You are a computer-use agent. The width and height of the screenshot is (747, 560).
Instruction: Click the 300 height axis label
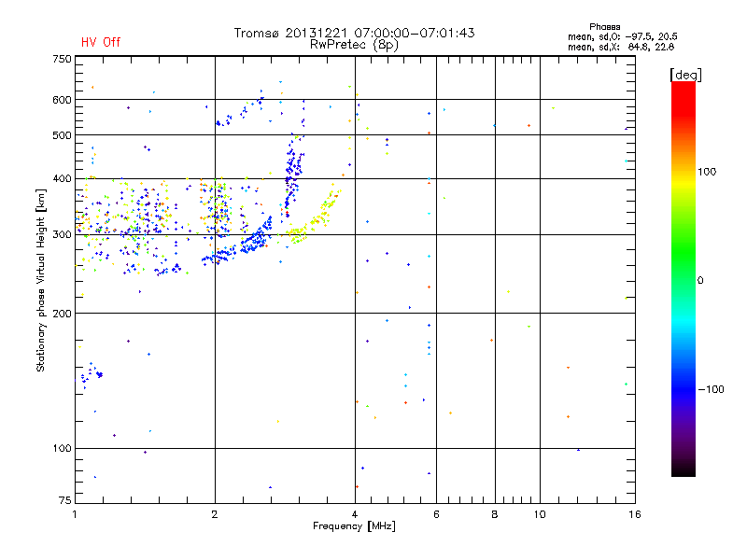(62, 235)
